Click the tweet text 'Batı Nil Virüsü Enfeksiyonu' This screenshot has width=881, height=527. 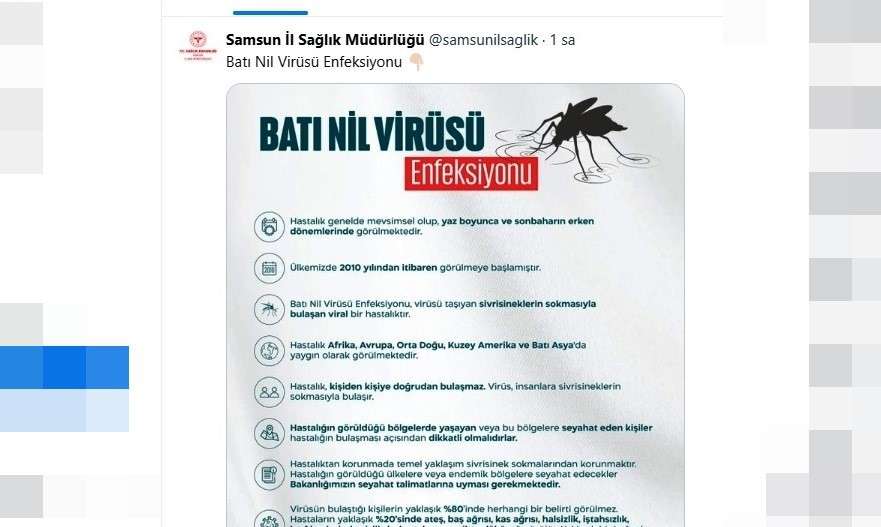[x=314, y=62]
